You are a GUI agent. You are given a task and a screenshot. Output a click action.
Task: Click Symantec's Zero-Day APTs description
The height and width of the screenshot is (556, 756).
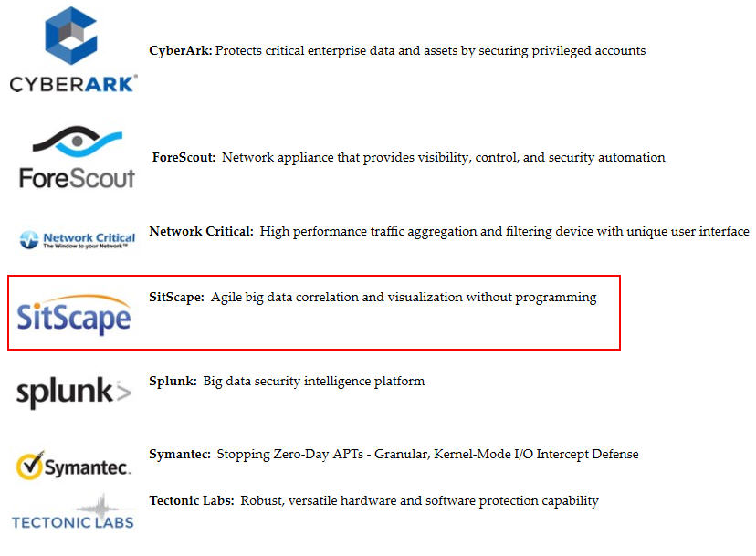427,455
